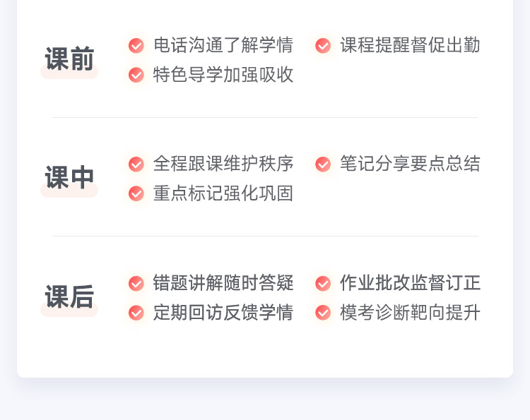Click the check icon beside 模考诊断靶向提升
This screenshot has width=530, height=420.
click(x=323, y=313)
